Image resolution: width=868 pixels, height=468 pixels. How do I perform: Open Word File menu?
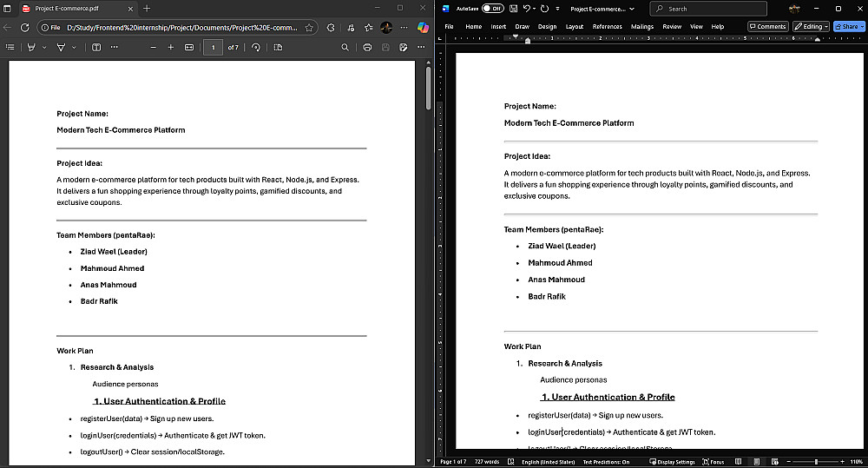(x=449, y=27)
